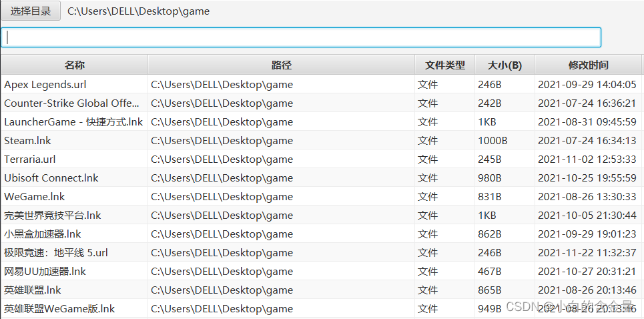Viewport: 644px width, 319px height.
Task: Sort by the 路径 column header
Action: (282, 65)
